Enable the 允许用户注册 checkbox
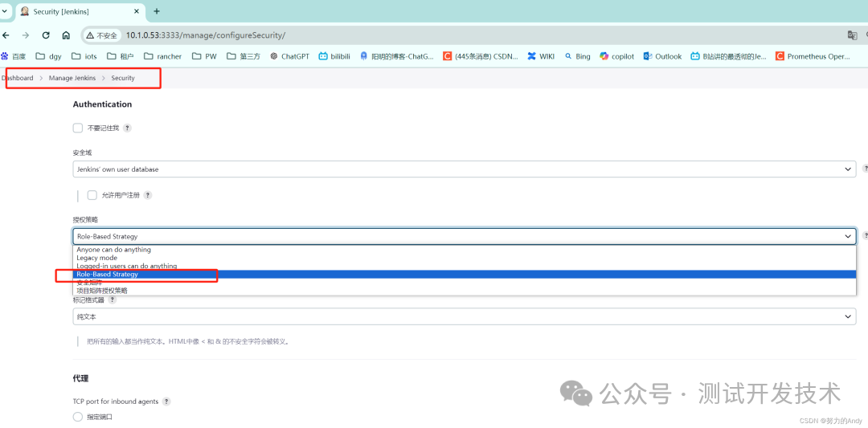This screenshot has height=428, width=868. click(92, 195)
